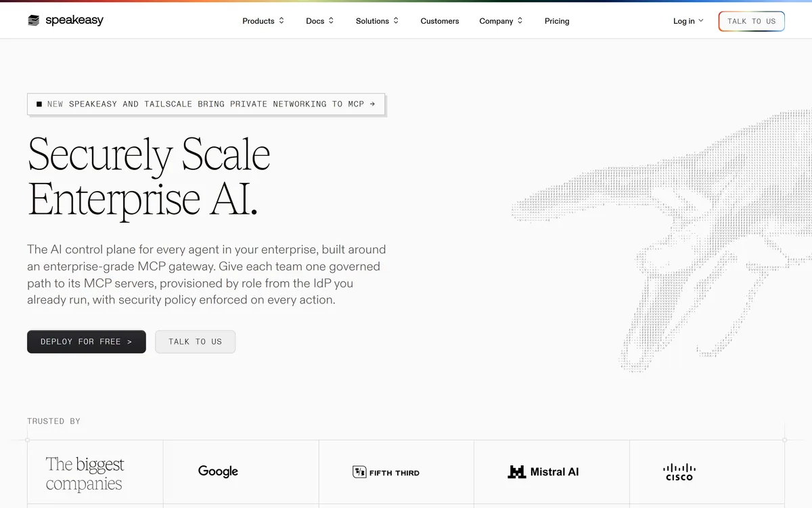812x508 pixels.
Task: Open the Speakeasy and Tailscale announcement banner
Action: pyautogui.click(x=206, y=104)
